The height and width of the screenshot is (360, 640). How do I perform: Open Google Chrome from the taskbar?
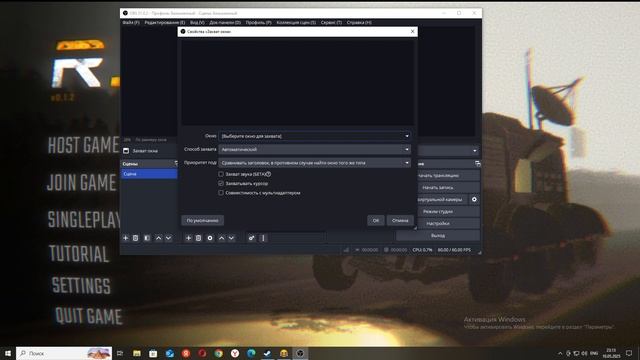tap(218, 353)
